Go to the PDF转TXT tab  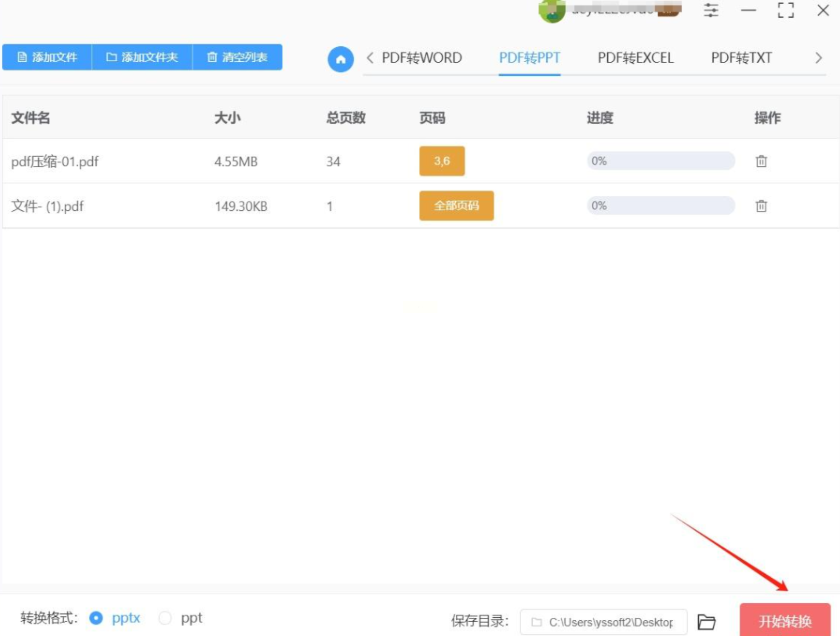(741, 57)
